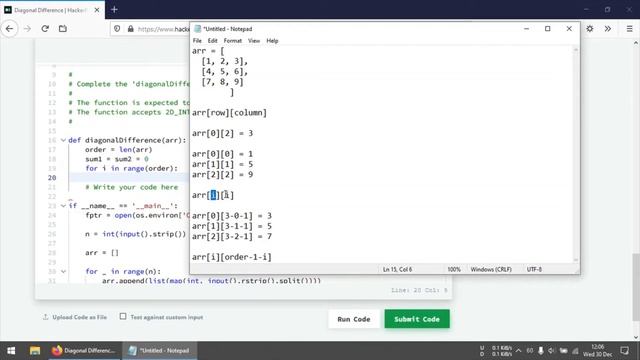The image size is (640, 360).
Task: Open the Notepad Format menu
Action: pos(233,41)
